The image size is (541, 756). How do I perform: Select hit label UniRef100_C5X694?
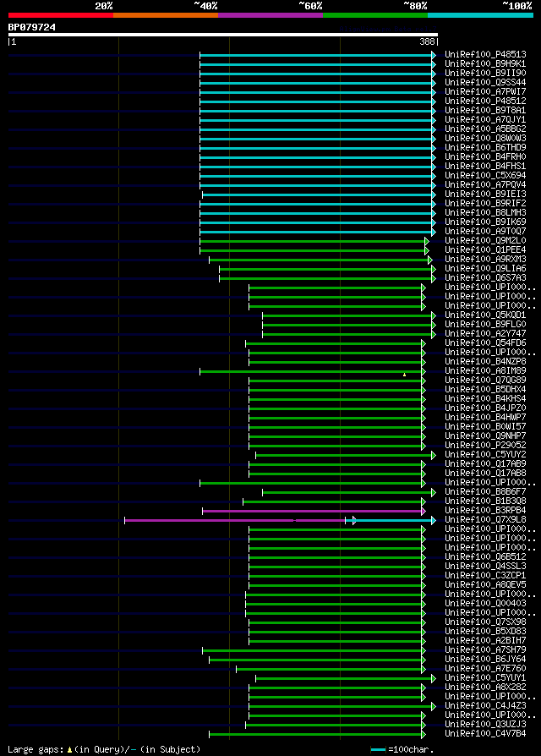pos(485,175)
